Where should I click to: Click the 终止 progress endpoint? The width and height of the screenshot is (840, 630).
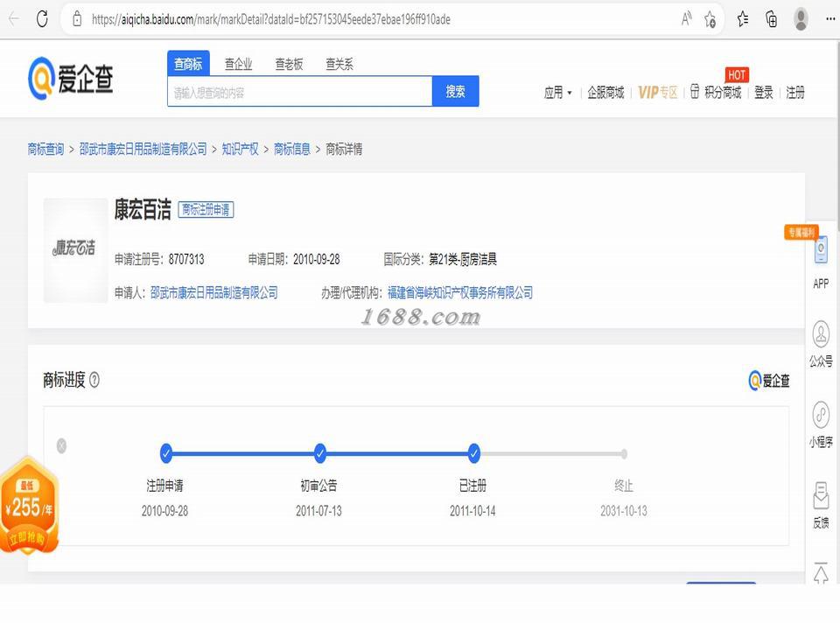coord(624,454)
